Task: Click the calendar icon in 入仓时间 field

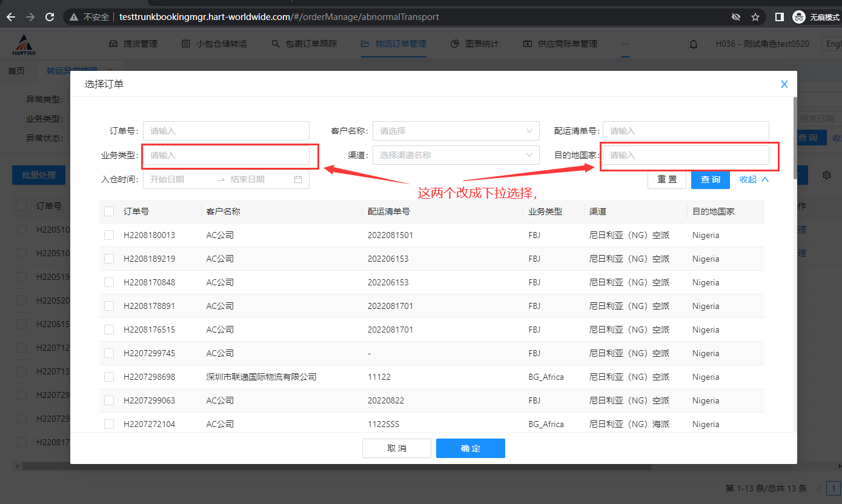Action: (298, 179)
